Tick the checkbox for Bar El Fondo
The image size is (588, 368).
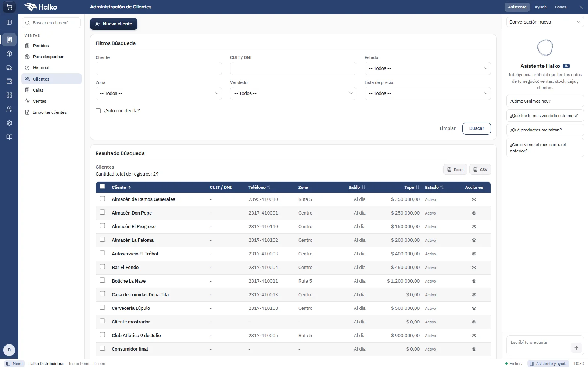coord(103,267)
